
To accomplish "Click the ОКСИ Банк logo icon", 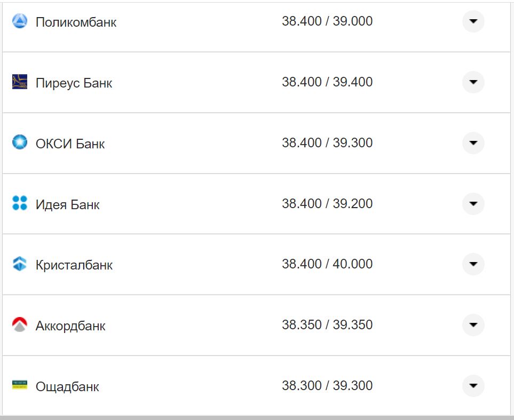I will [20, 142].
